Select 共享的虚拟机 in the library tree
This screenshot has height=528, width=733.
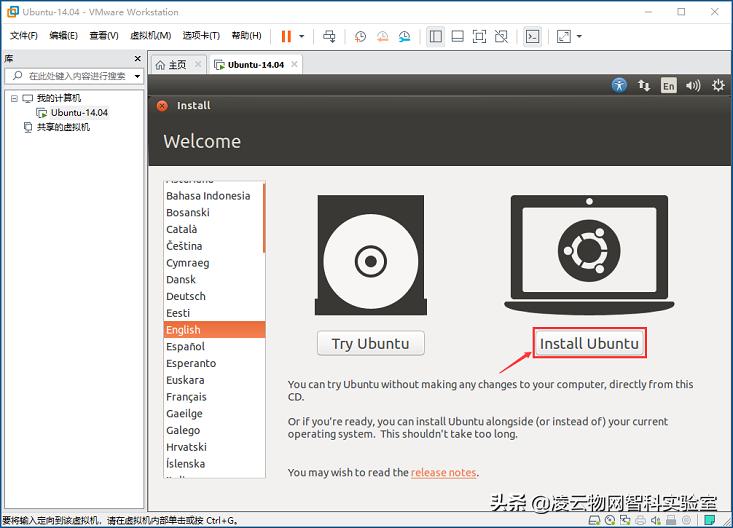click(x=63, y=127)
